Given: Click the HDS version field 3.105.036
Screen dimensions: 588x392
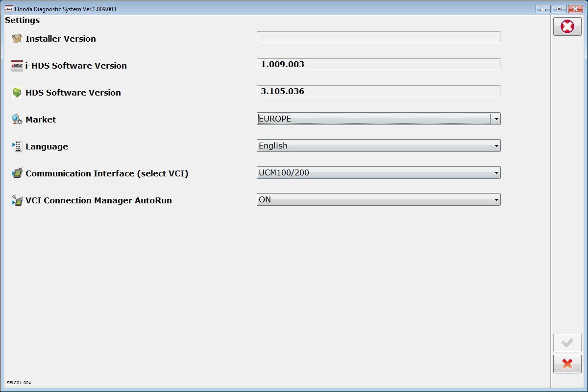Looking at the screenshot, I should coord(379,91).
